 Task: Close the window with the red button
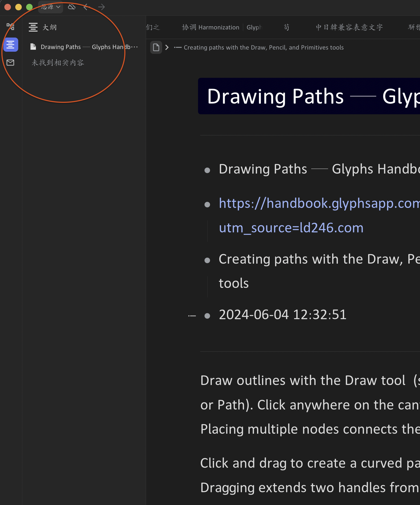click(x=8, y=7)
